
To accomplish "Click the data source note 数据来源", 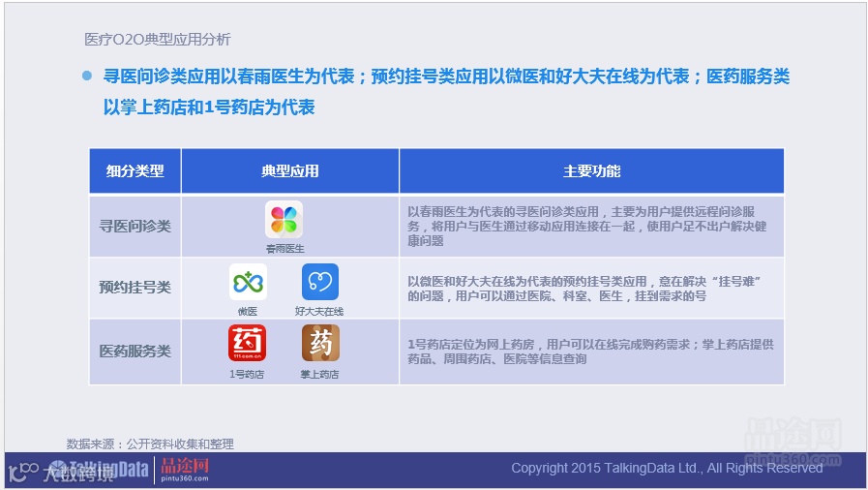I will [150, 444].
